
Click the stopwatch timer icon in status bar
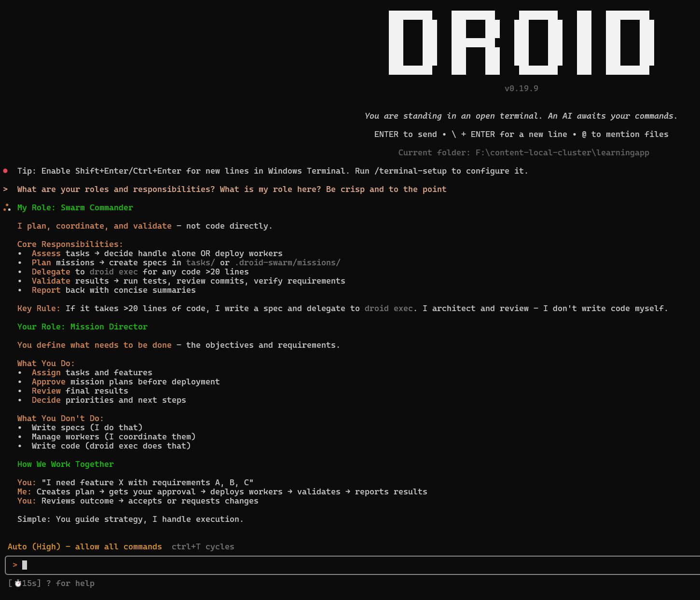click(x=18, y=583)
